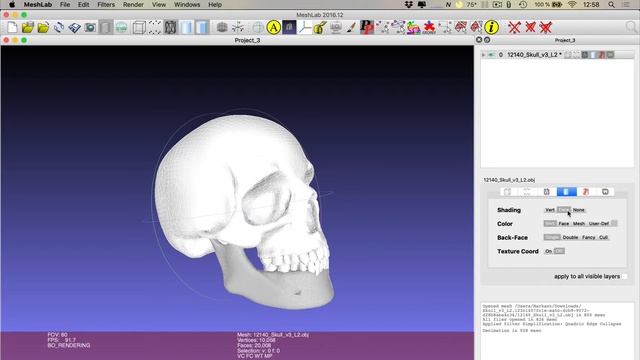
Task: Toggle trackball globe icon
Action: [258, 27]
